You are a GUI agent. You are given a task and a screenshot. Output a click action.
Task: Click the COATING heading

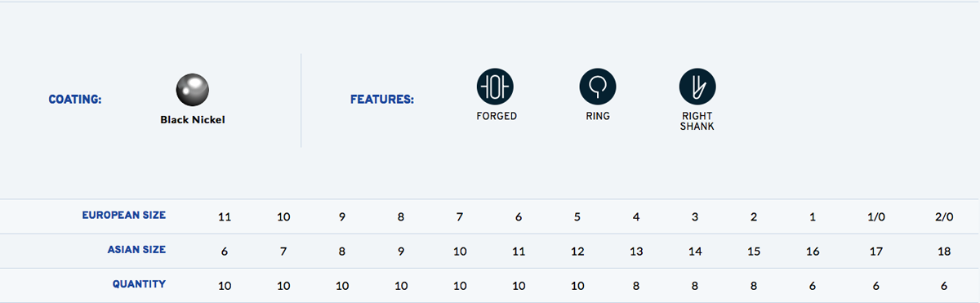[x=75, y=100]
